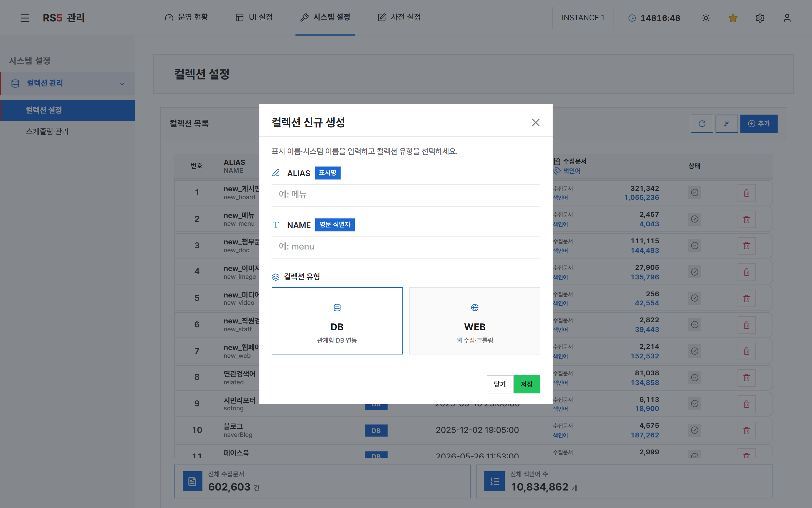
Task: Click the RS5 관리 logo
Action: pyautogui.click(x=63, y=18)
